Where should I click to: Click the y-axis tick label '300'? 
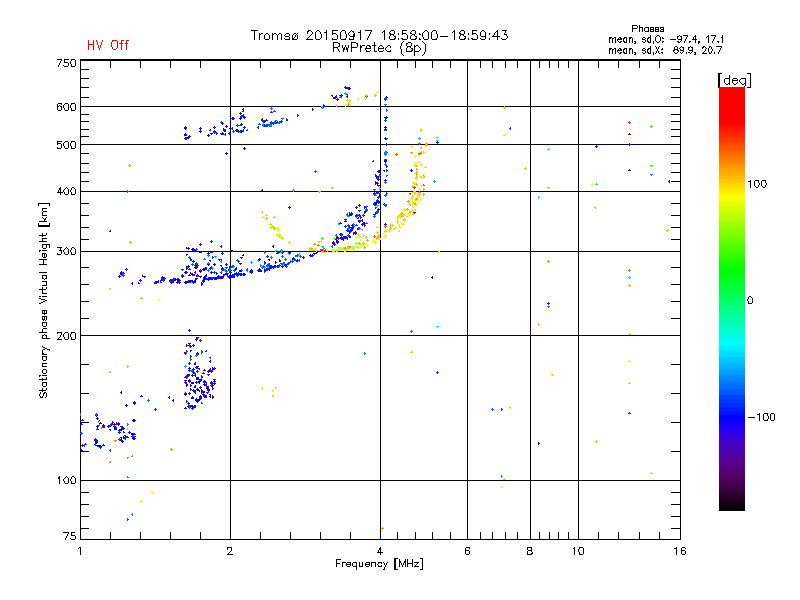click(66, 252)
